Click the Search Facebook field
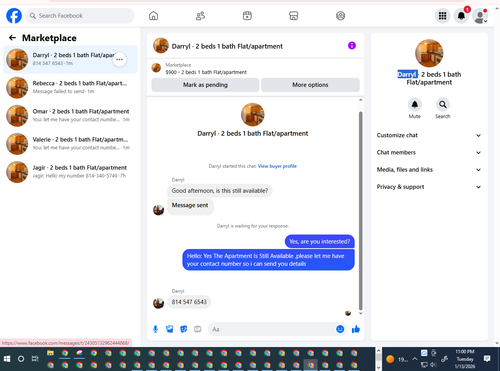This screenshot has width=500, height=371. tap(80, 16)
